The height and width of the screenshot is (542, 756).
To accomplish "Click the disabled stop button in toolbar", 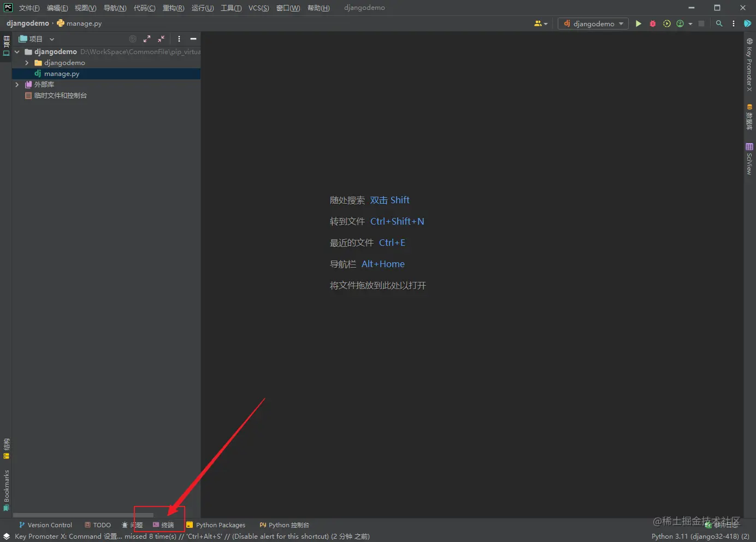I will pyautogui.click(x=701, y=23).
